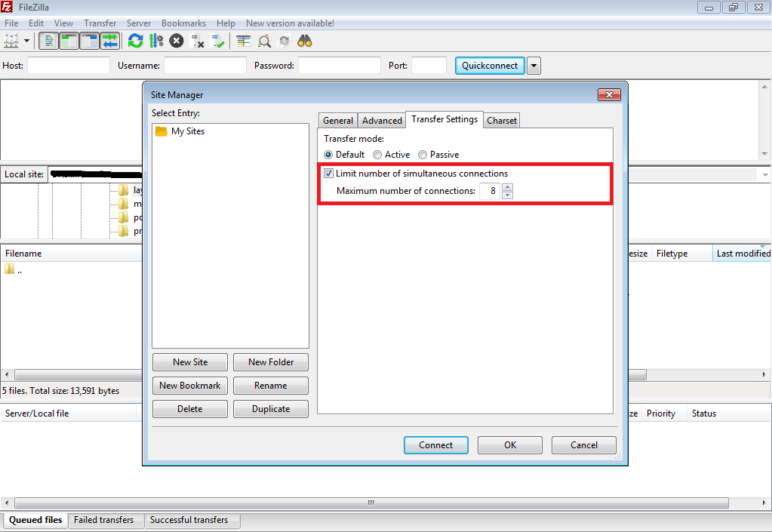This screenshot has width=772, height=532.
Task: Click Cancel in Site Manager
Action: [584, 445]
